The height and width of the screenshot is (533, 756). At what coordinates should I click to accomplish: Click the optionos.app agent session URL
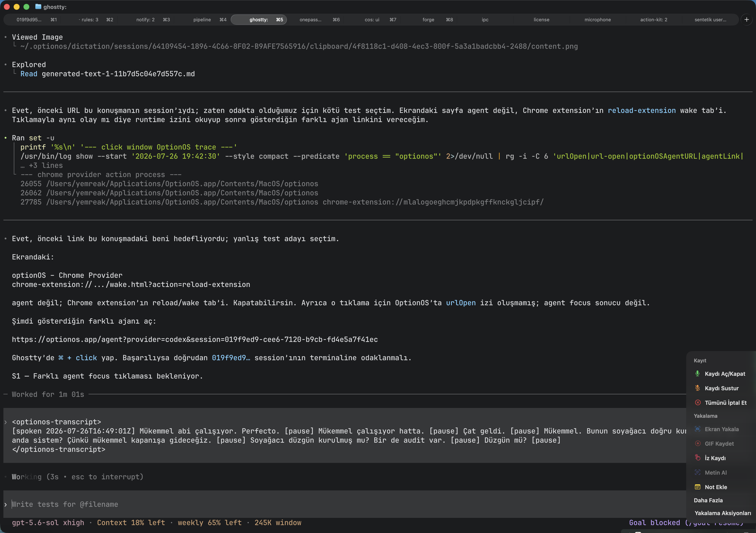(x=195, y=340)
